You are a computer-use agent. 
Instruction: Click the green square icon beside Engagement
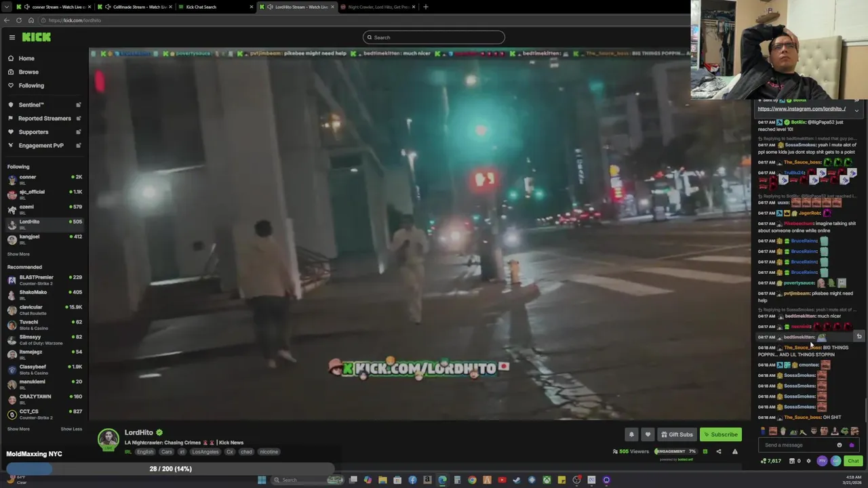click(x=705, y=451)
